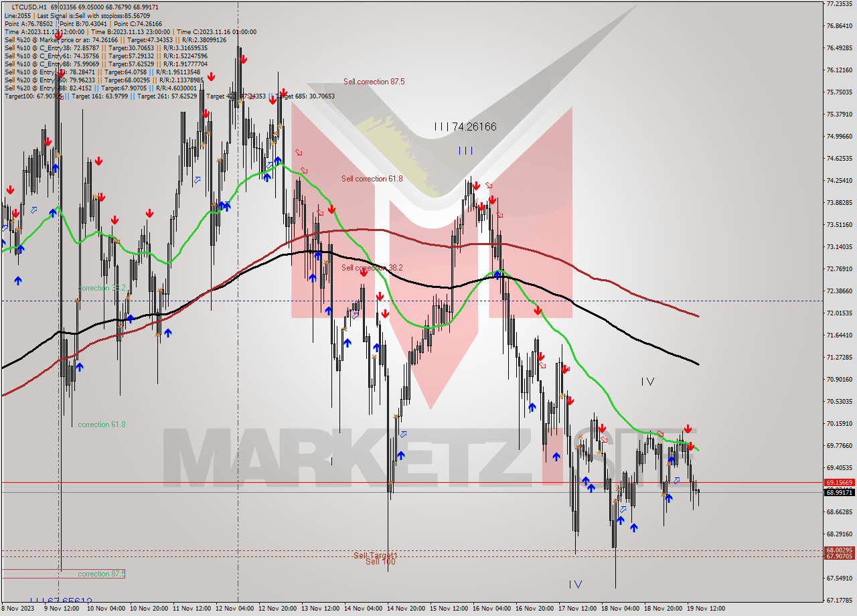Click the 72.38660 price axis label
Image resolution: width=857 pixels, height=616 pixels.
click(x=839, y=291)
